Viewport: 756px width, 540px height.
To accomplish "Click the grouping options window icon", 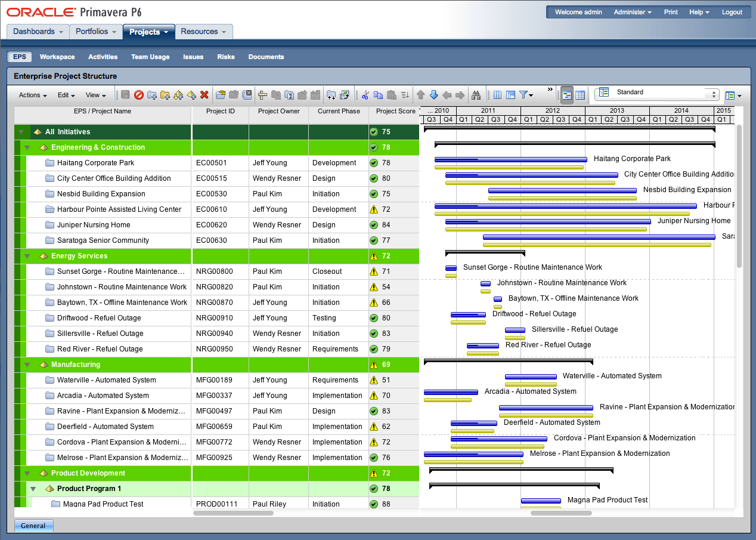I will click(x=510, y=95).
